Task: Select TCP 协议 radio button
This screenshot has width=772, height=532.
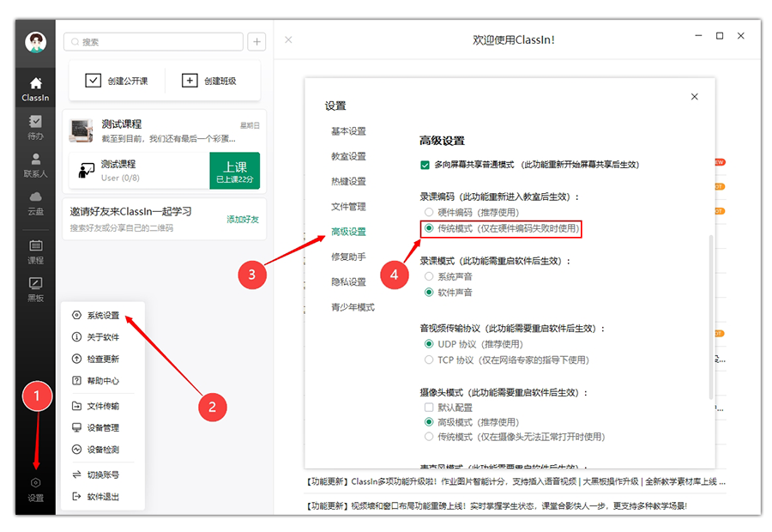Action: point(429,360)
